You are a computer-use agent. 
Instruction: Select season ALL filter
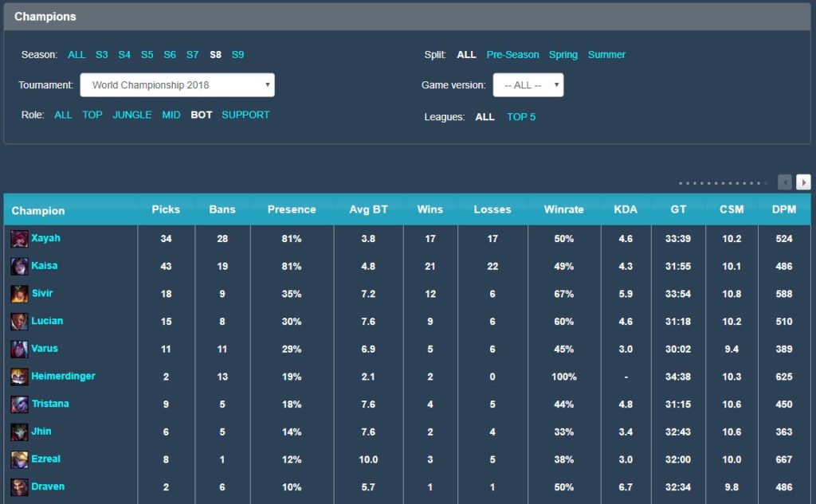pos(76,55)
